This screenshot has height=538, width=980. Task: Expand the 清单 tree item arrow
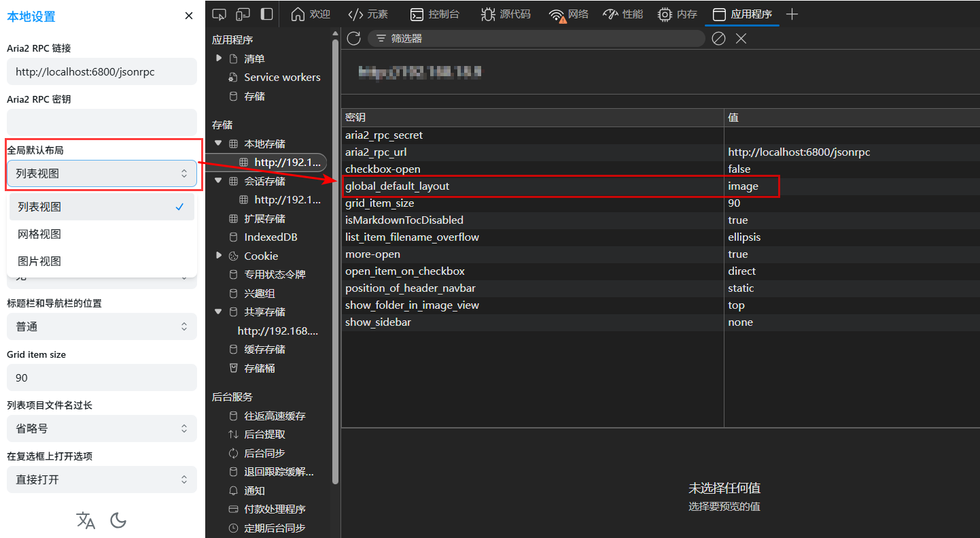[219, 58]
